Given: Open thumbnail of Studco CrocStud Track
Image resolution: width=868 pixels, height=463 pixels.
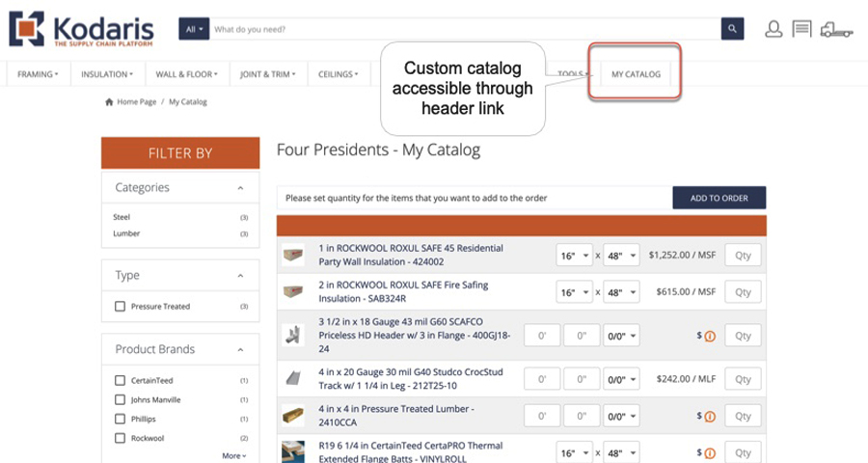Looking at the screenshot, I should [x=293, y=379].
